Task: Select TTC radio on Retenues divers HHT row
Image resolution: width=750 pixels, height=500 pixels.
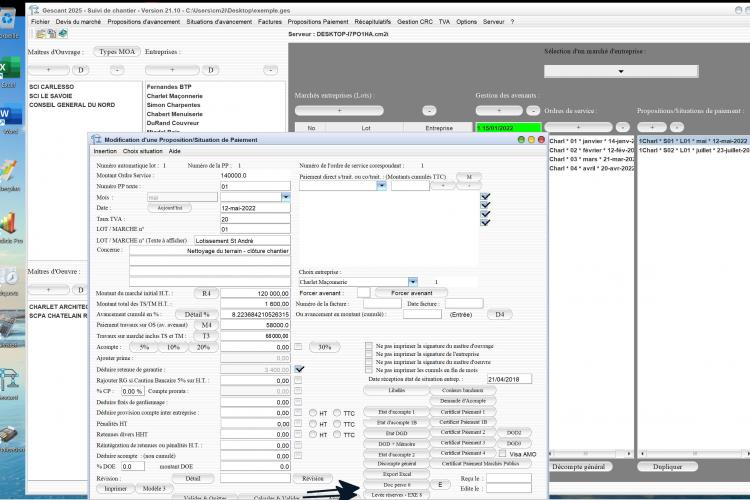Action: coord(337,434)
